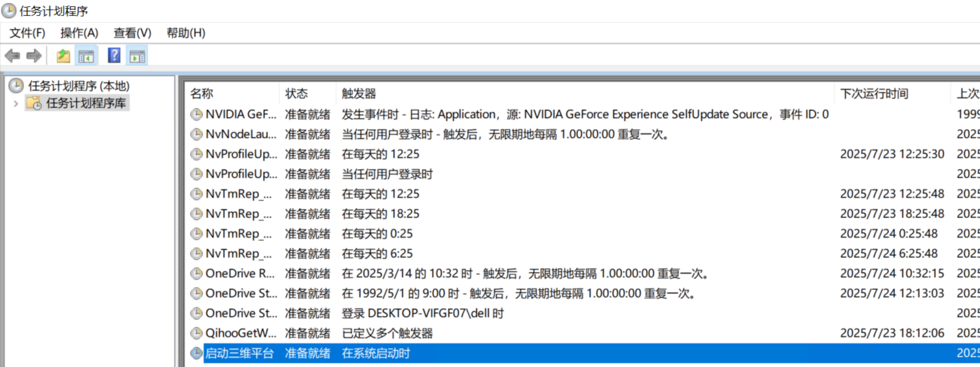Click next run time 2025/7/24 12:13:03
The width and height of the screenshot is (980, 367).
[892, 294]
